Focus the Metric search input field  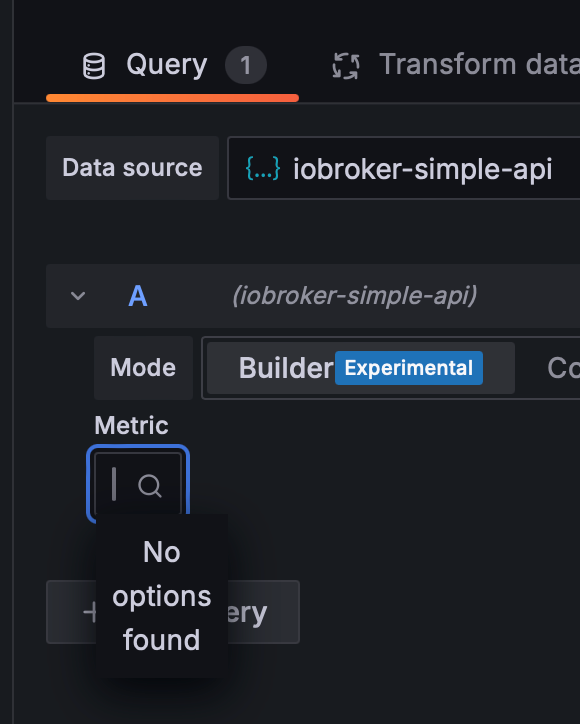138,483
